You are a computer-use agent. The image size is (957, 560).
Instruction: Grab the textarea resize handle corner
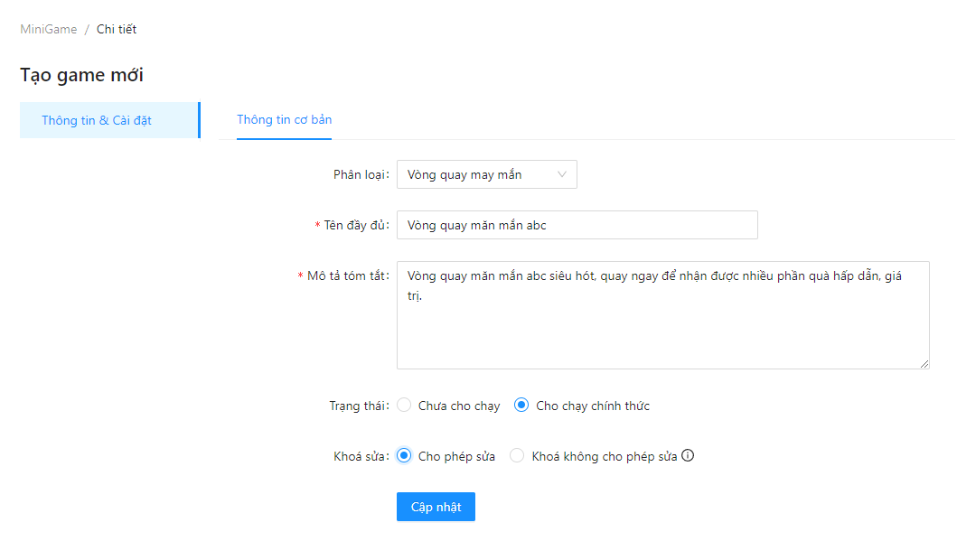point(924,364)
